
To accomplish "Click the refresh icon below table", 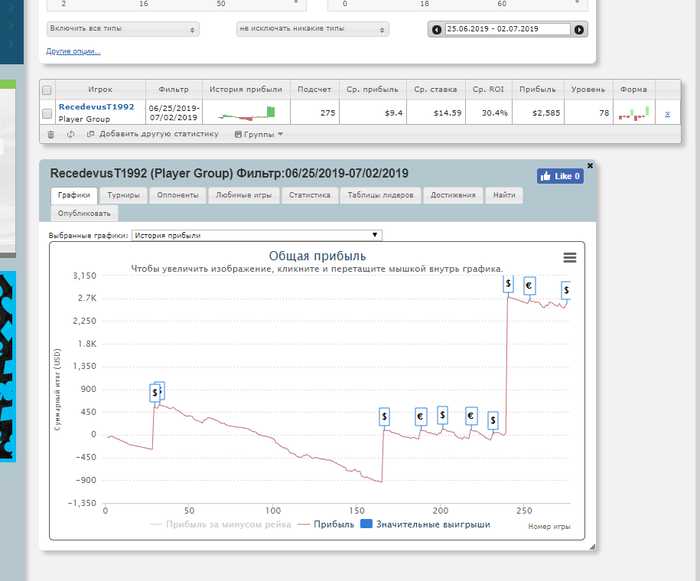I will coord(71,134).
